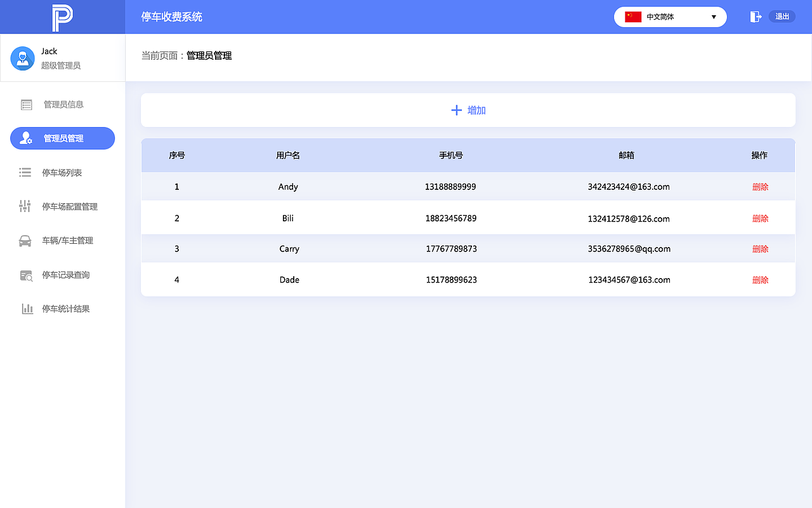Click the 车辆/车主管理 car icon
The image size is (812, 508).
point(25,241)
